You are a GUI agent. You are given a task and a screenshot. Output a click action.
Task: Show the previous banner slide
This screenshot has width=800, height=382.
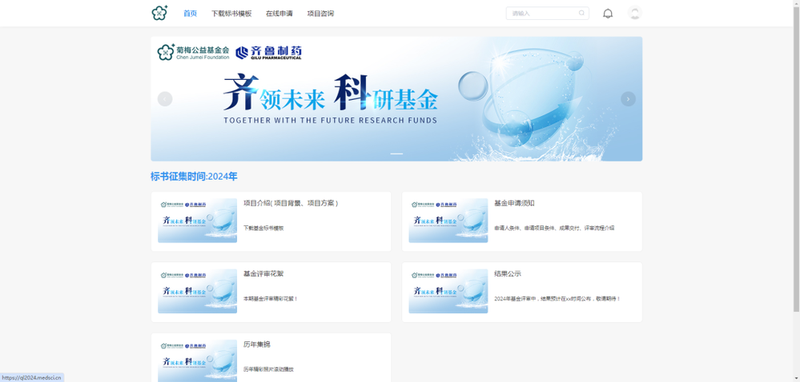click(x=165, y=99)
